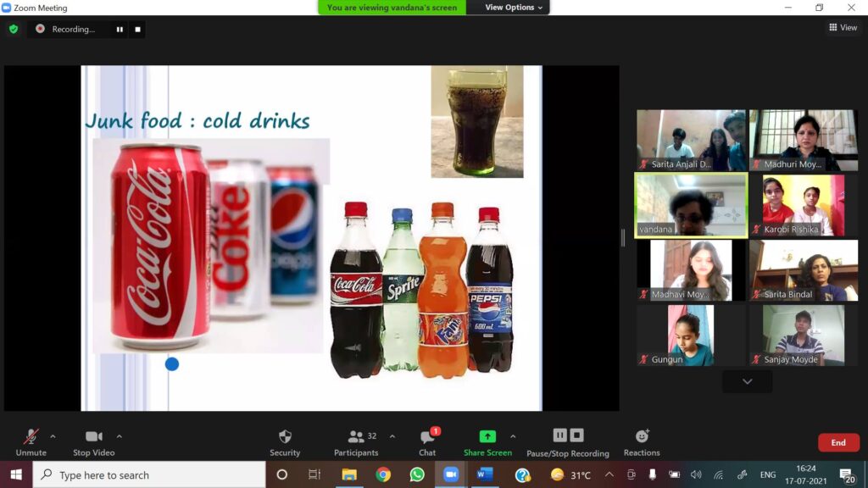
Task: Open the Chat panel
Action: [427, 442]
